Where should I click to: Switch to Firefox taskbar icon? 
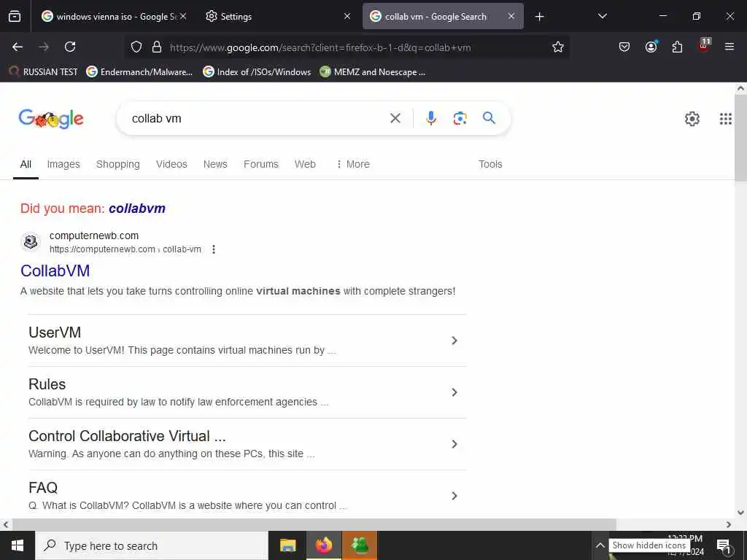pyautogui.click(x=323, y=545)
